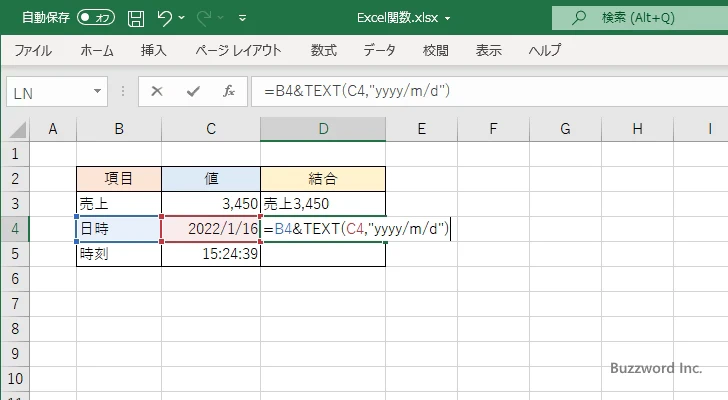Switch to the 数式 tab
The width and height of the screenshot is (728, 400).
click(323, 50)
